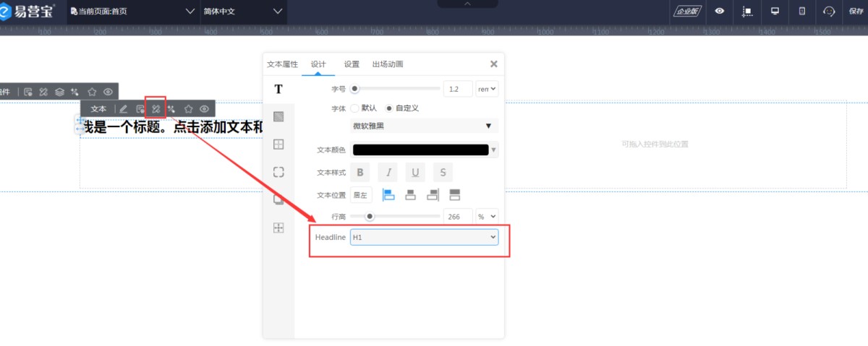Select the background fill sidebar icon
The height and width of the screenshot is (346, 868).
click(x=278, y=116)
